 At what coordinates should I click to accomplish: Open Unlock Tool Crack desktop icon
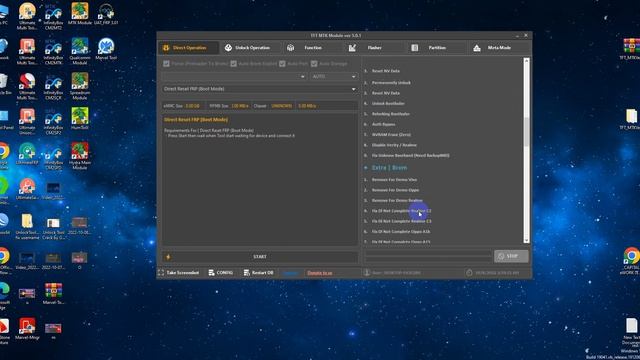pos(53,227)
